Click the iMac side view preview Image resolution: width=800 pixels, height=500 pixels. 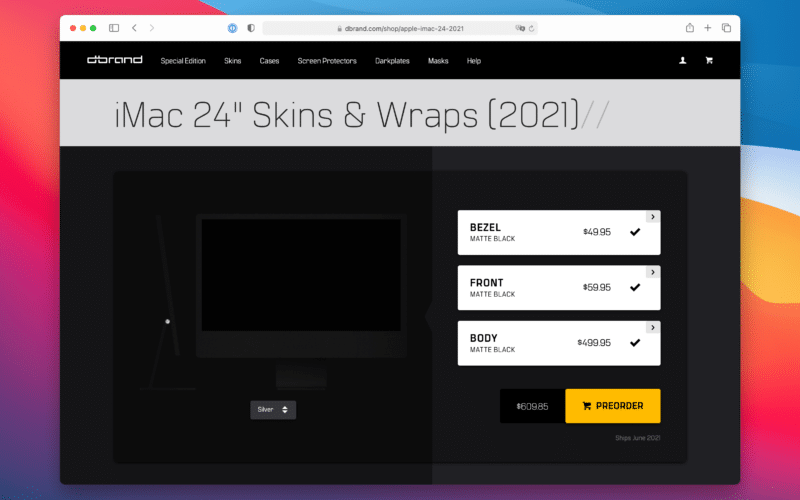coord(166,302)
